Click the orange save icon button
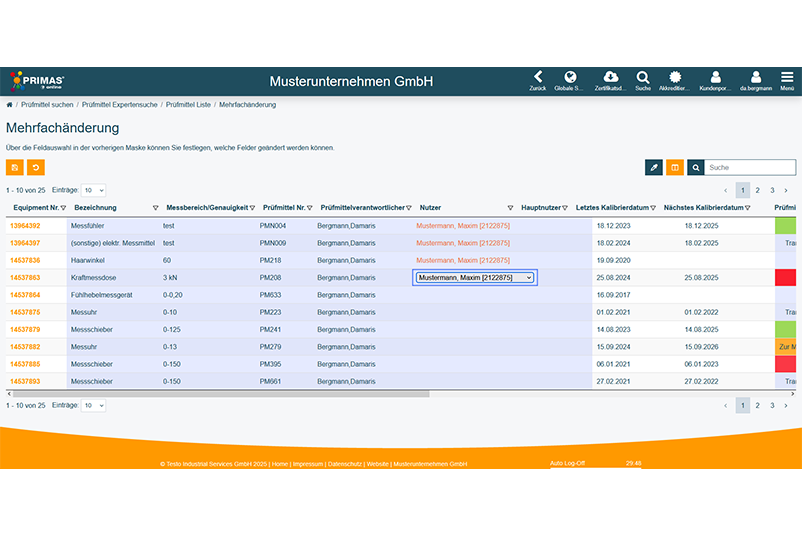The height and width of the screenshot is (536, 802). pos(15,168)
